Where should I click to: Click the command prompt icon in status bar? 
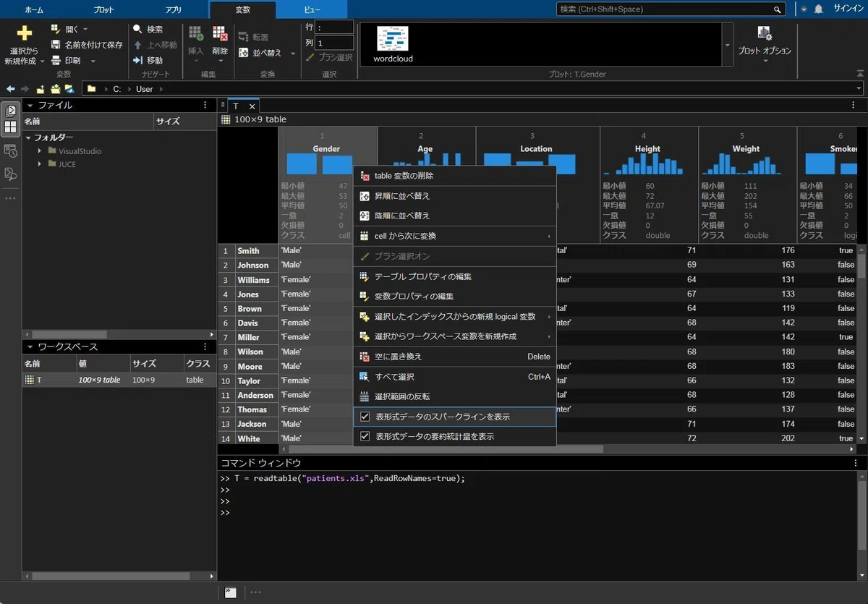[x=230, y=592]
